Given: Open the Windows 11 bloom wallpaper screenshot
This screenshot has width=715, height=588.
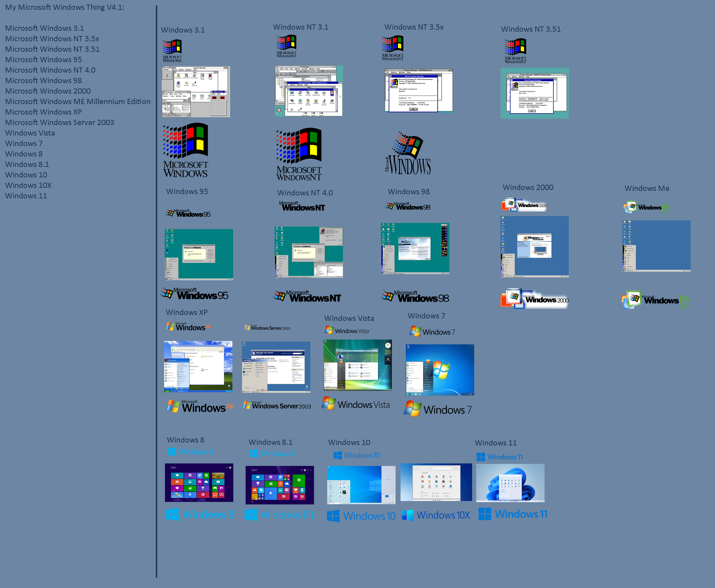Looking at the screenshot, I should point(510,483).
